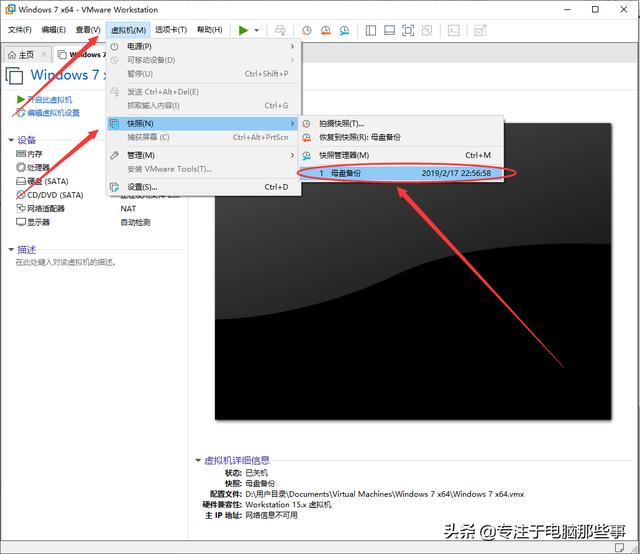The height and width of the screenshot is (554, 640).
Task: Select the Windows 7 x64 tab
Action: [x=82, y=54]
